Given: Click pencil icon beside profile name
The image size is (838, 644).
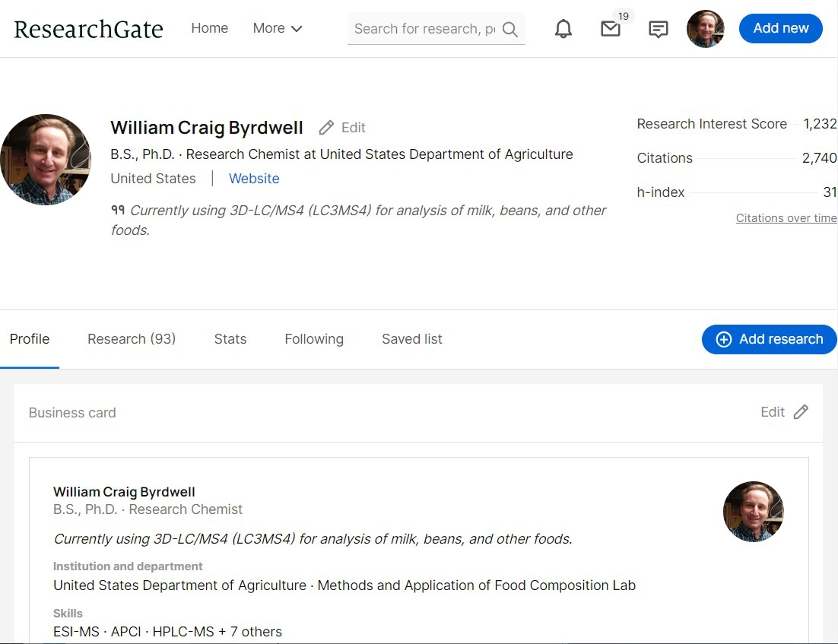Looking at the screenshot, I should (x=326, y=128).
